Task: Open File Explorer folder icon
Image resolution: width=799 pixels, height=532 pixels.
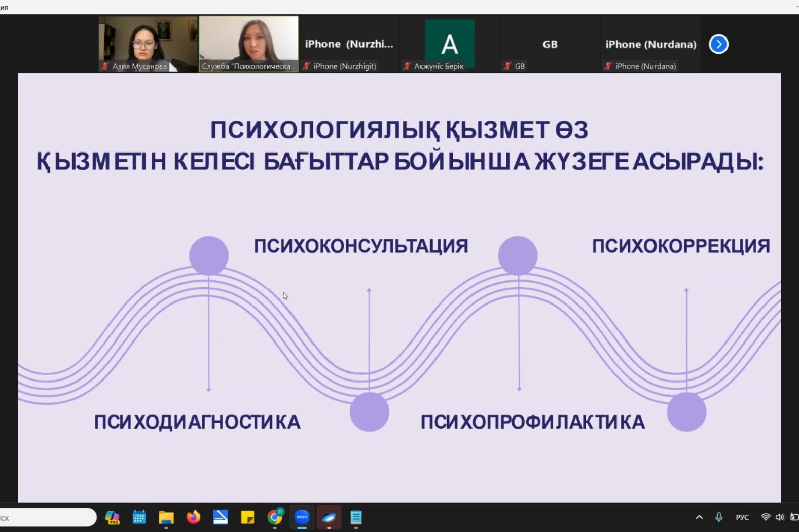Action: point(166,517)
